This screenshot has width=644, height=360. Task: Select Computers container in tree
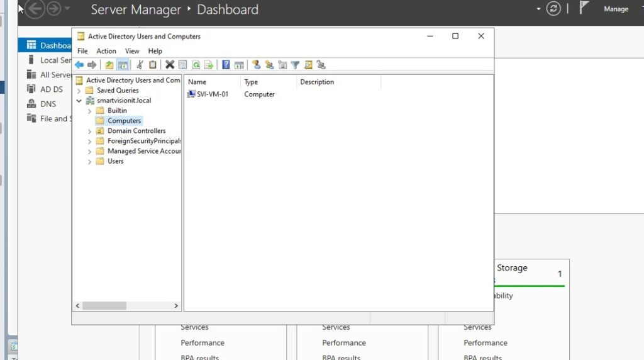pyautogui.click(x=124, y=121)
